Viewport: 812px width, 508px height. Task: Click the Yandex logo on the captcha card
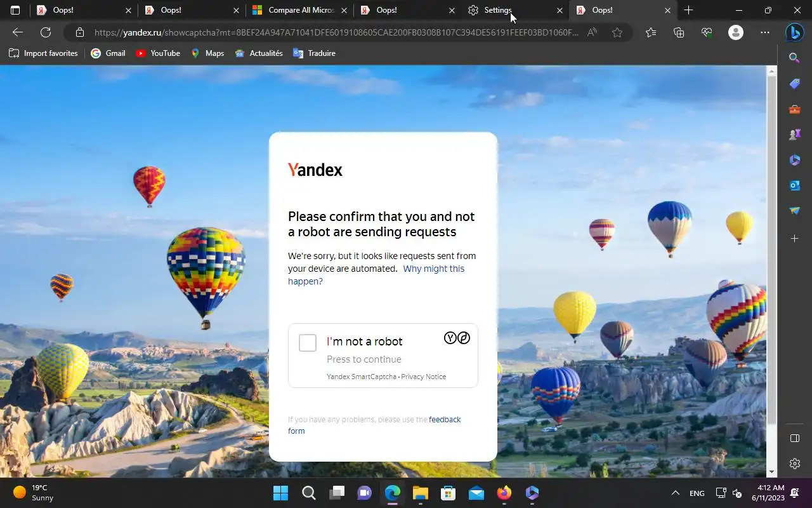click(315, 170)
